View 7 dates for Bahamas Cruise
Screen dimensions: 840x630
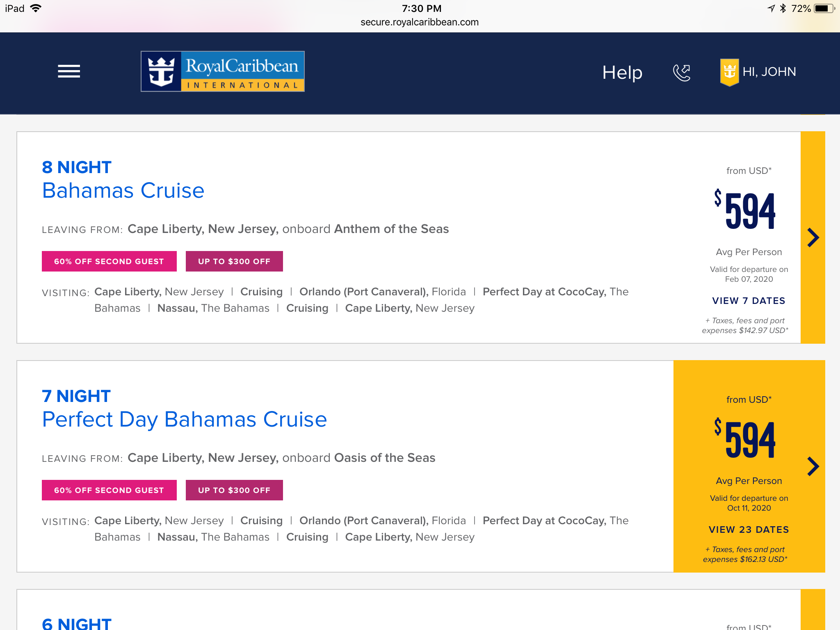point(749,301)
